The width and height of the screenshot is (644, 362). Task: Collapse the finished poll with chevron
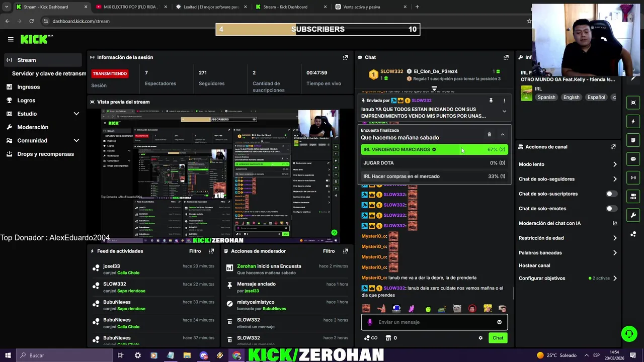(503, 134)
